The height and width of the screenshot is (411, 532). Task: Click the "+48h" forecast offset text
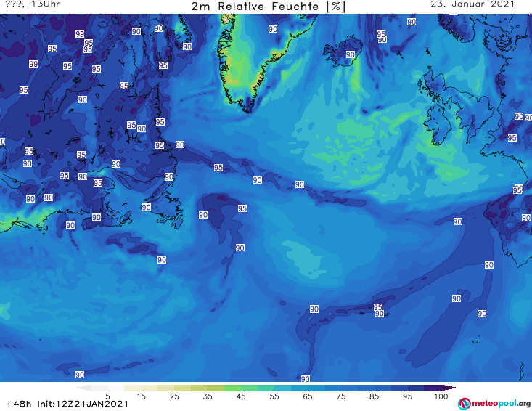point(19,404)
